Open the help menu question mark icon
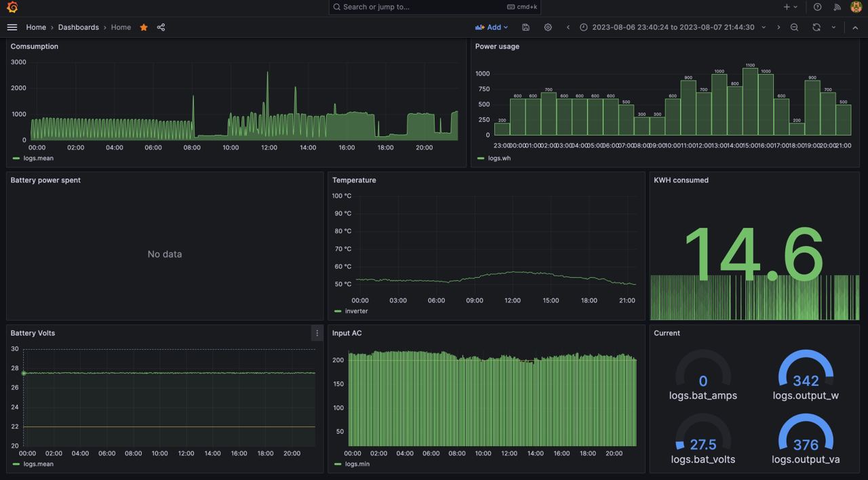 (818, 7)
